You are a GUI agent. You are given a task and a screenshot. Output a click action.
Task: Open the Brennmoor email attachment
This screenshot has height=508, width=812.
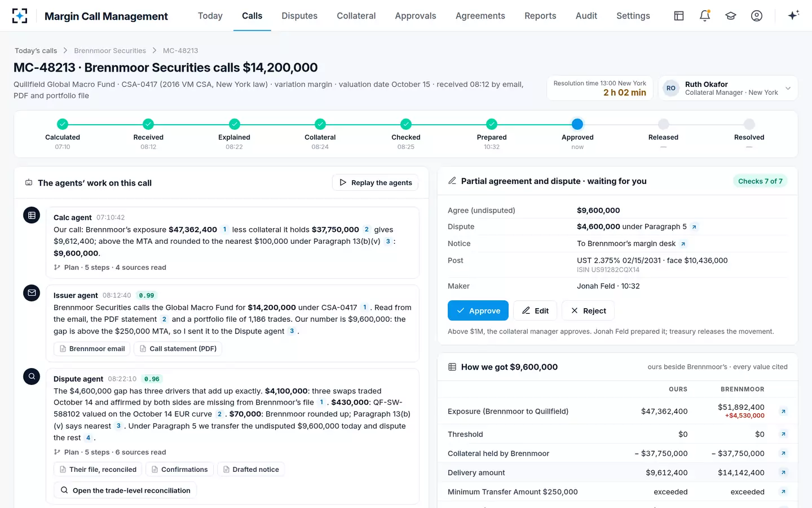(x=92, y=349)
